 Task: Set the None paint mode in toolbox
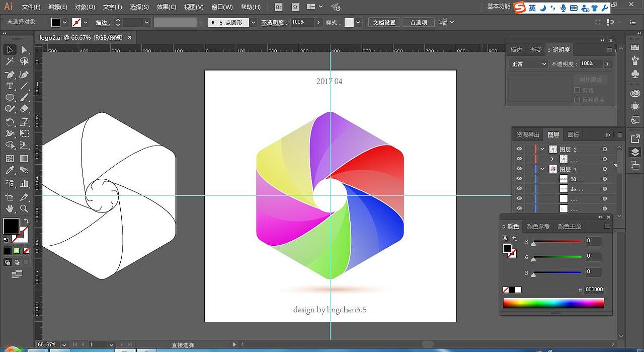(x=26, y=250)
